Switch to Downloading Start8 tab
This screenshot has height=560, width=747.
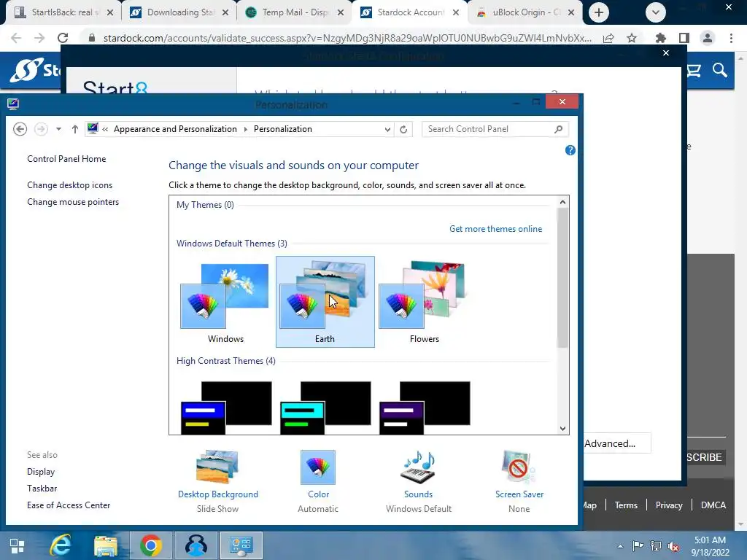click(179, 12)
